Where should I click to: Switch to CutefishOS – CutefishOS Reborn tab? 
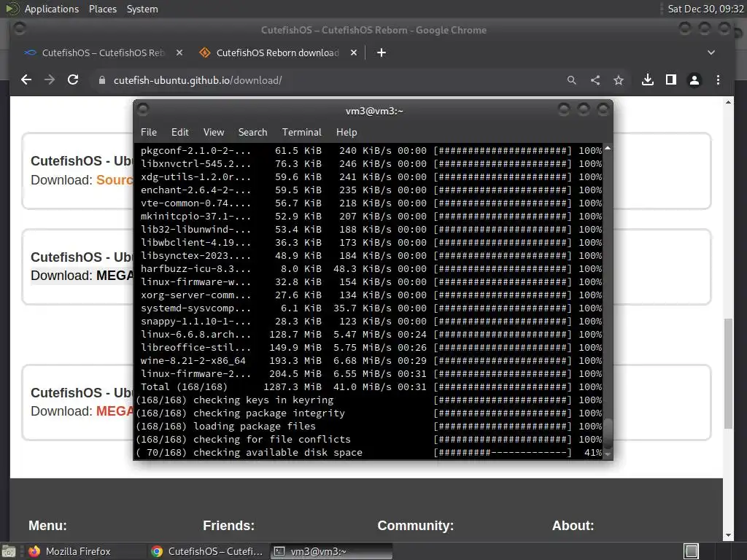[103, 52]
